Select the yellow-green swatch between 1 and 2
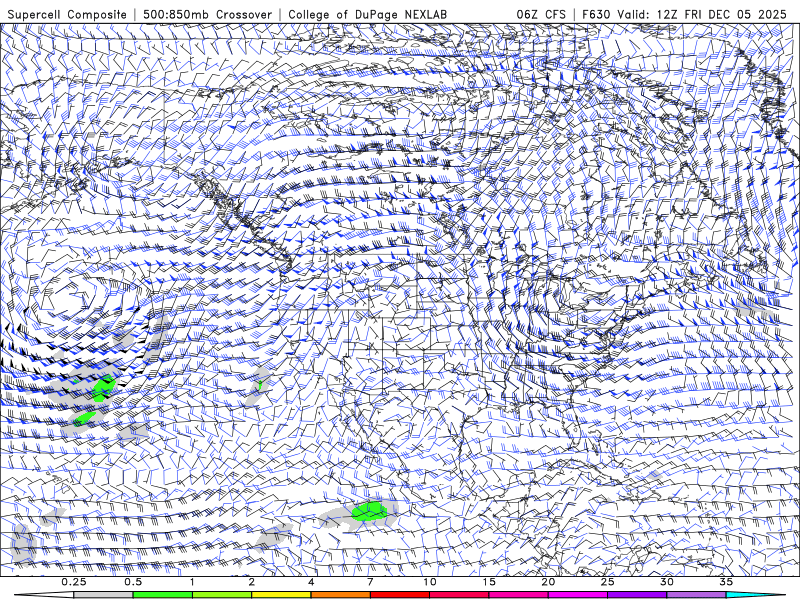The width and height of the screenshot is (800, 600). [222, 595]
